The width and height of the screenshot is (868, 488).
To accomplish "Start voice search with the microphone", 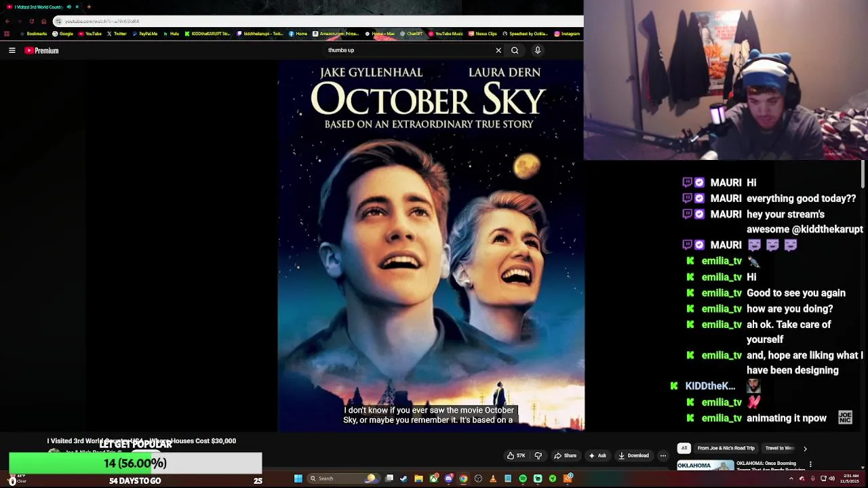I will pyautogui.click(x=538, y=50).
